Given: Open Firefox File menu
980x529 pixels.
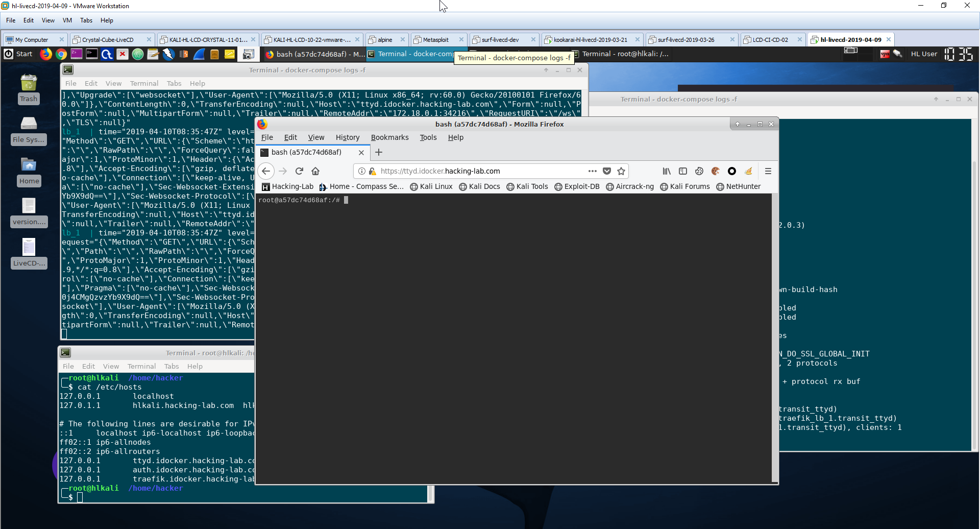Looking at the screenshot, I should pos(267,137).
